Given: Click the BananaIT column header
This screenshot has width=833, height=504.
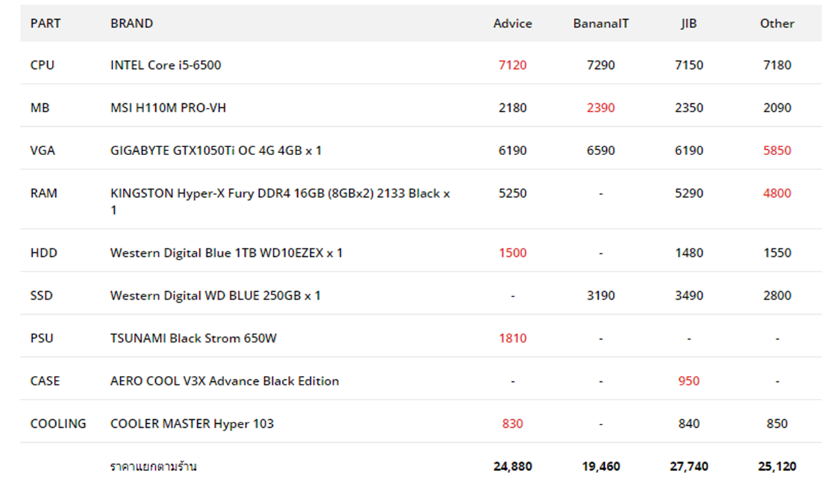Looking at the screenshot, I should point(600,24).
